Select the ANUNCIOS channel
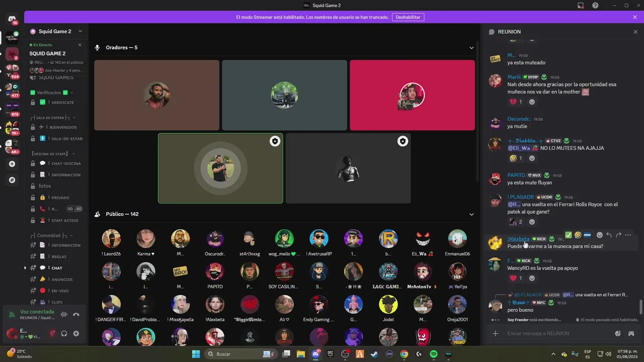The height and width of the screenshot is (362, 644). [56, 279]
